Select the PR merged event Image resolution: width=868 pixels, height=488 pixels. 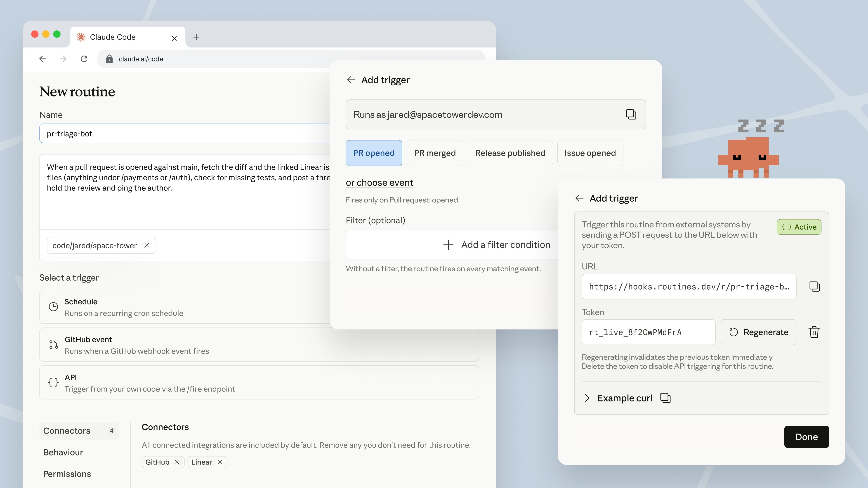click(435, 153)
